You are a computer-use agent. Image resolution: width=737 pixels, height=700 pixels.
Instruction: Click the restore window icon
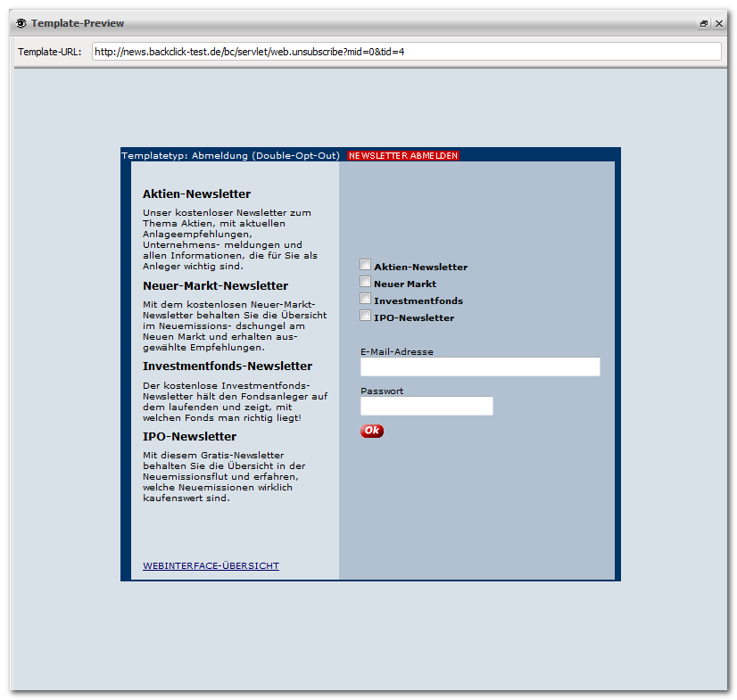pyautogui.click(x=704, y=23)
